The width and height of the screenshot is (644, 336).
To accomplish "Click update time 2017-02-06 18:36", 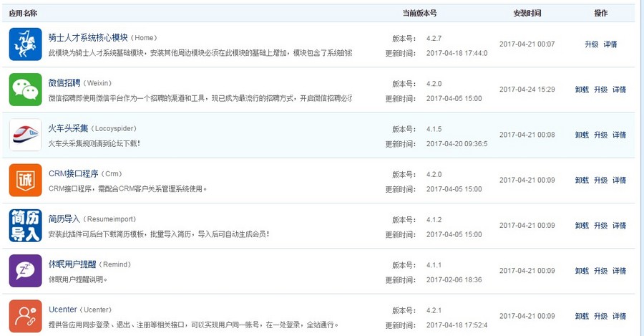I will click(454, 279).
